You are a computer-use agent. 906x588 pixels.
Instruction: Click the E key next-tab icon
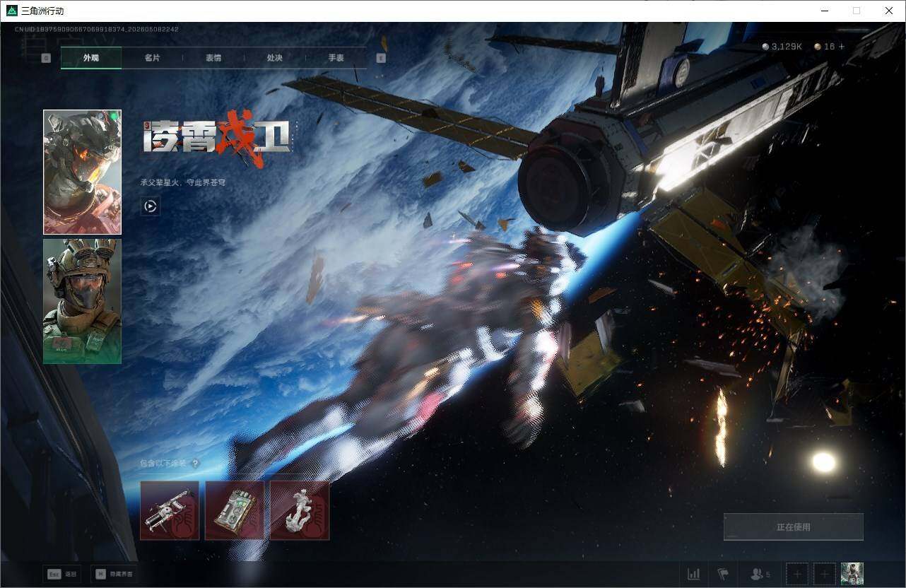pyautogui.click(x=381, y=58)
